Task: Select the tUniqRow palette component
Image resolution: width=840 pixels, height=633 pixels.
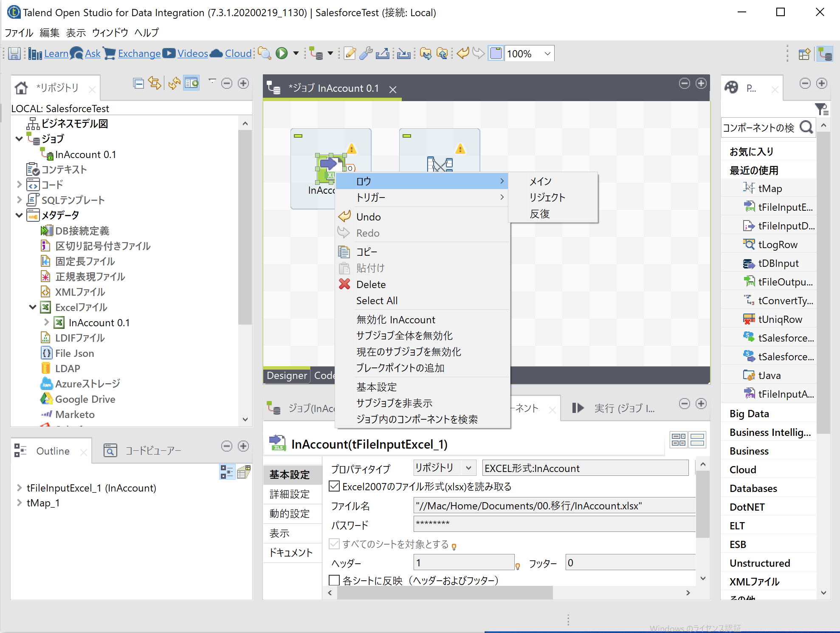Action: [x=778, y=319]
